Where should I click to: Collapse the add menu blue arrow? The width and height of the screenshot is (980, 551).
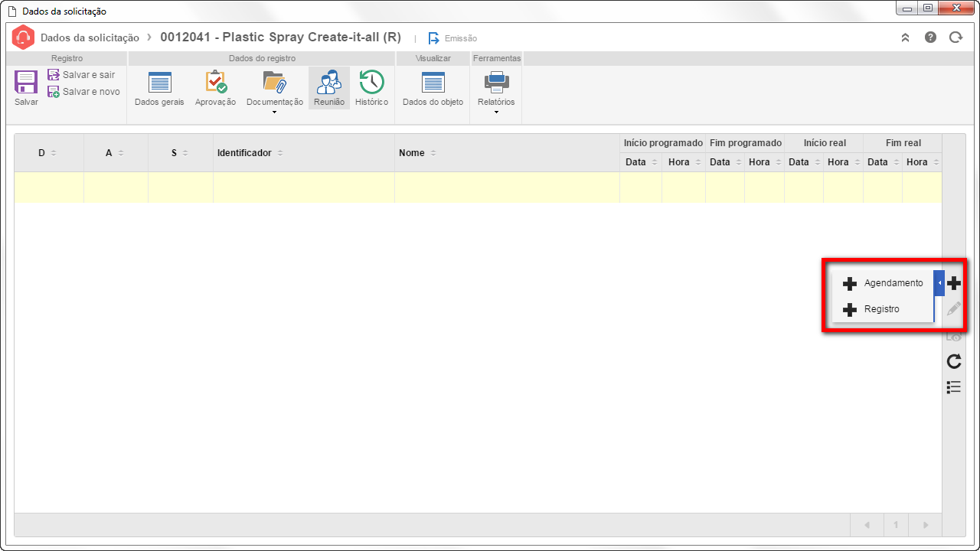coord(939,283)
